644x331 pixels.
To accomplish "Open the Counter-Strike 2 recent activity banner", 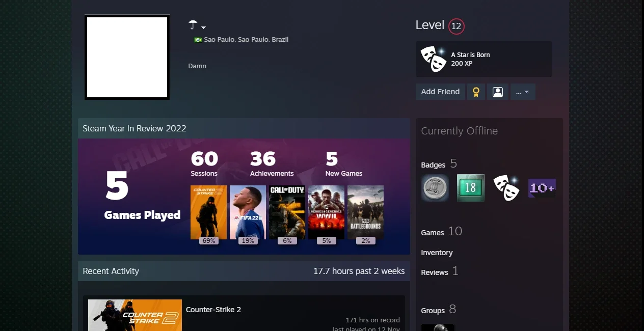I will point(135,315).
